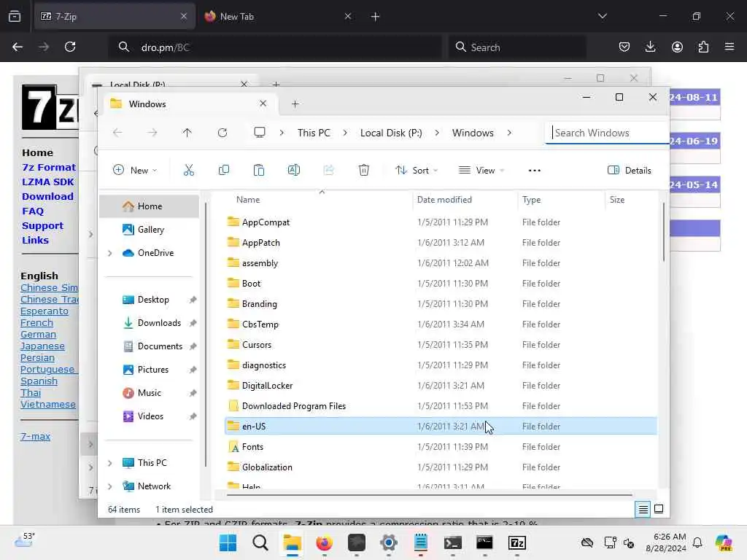
Task: Click the file list horizontal scrollbar
Action: 429,495
